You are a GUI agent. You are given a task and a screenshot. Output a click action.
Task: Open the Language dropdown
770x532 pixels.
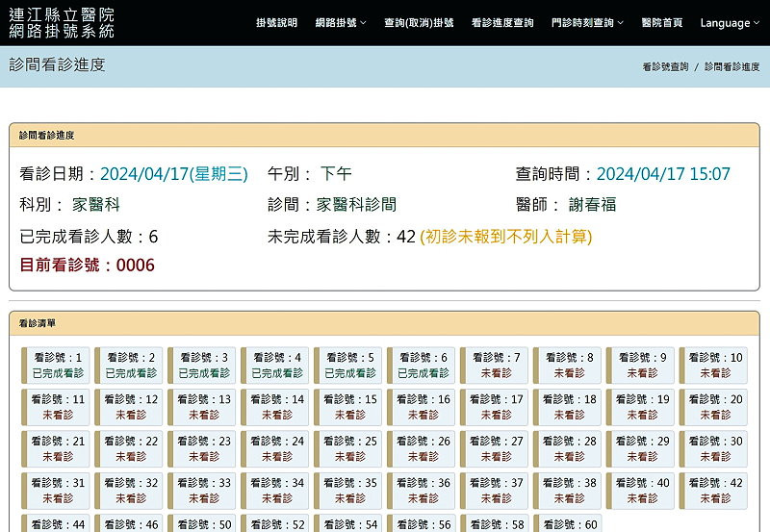click(730, 22)
